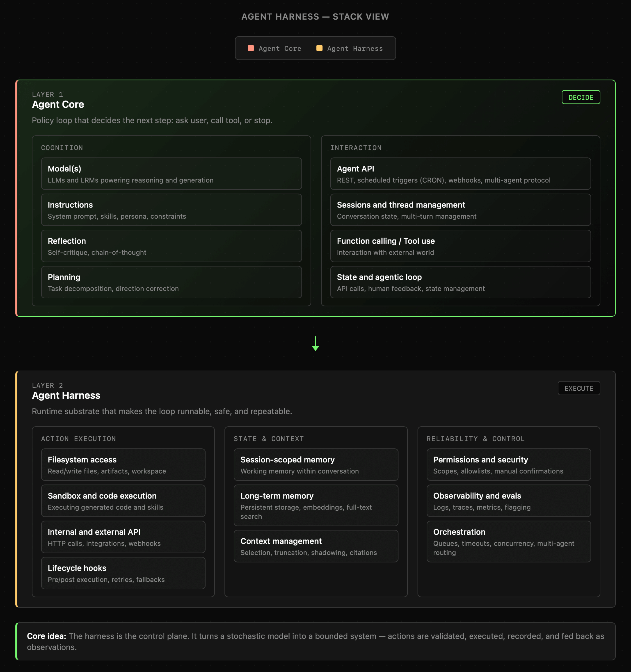Click the Planning card
The height and width of the screenshot is (672, 631).
coord(171,282)
